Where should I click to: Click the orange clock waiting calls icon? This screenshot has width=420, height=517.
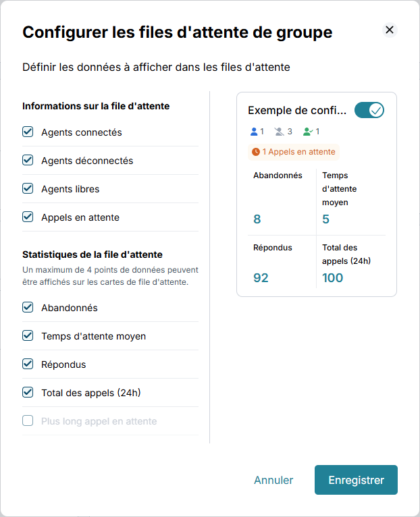click(256, 152)
